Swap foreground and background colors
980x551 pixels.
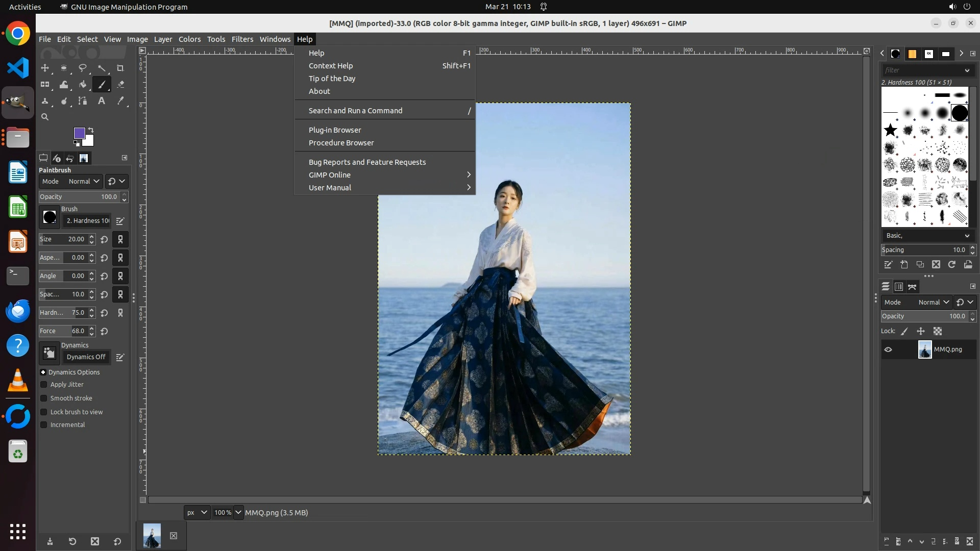coord(91,130)
